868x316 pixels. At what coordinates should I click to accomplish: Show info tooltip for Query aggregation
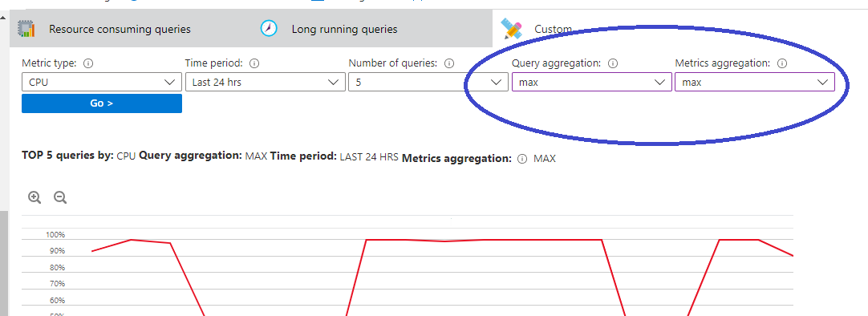coord(613,63)
